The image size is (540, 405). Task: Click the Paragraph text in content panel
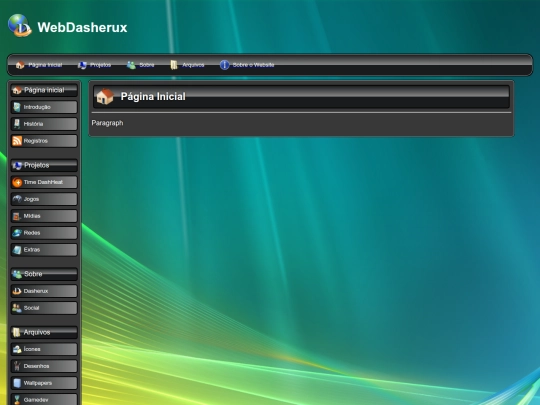click(107, 123)
